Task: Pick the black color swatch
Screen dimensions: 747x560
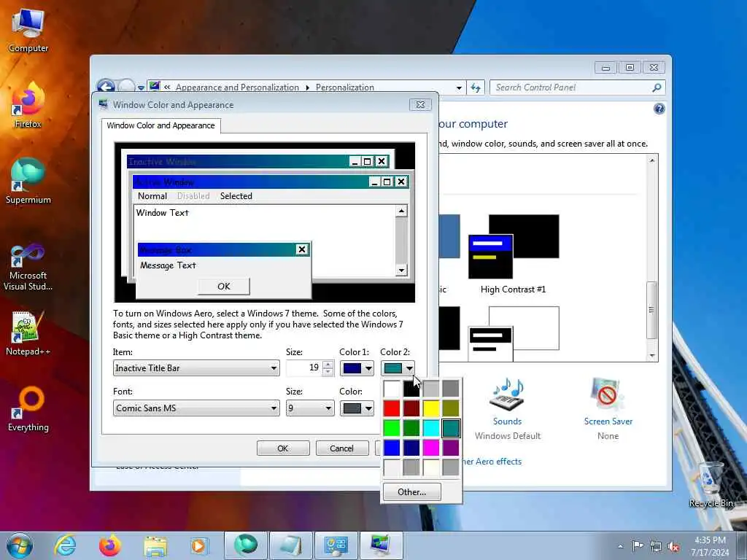Action: (x=411, y=389)
